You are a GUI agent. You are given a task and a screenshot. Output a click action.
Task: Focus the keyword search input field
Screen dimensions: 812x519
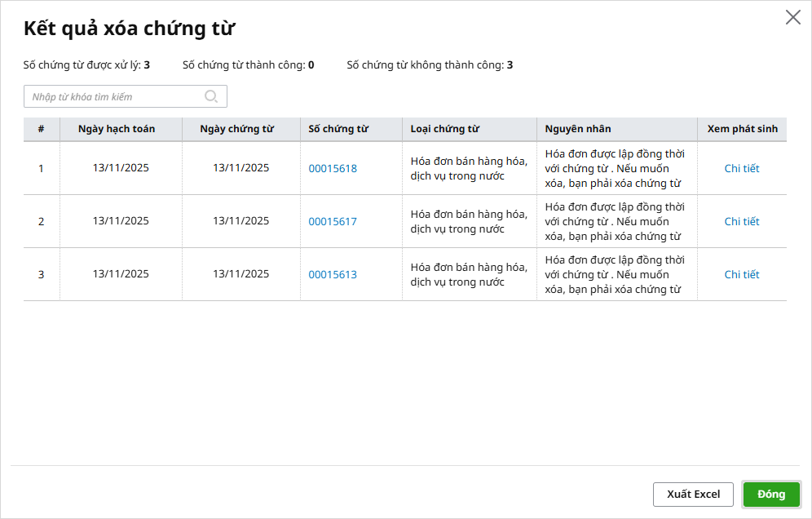tap(114, 96)
